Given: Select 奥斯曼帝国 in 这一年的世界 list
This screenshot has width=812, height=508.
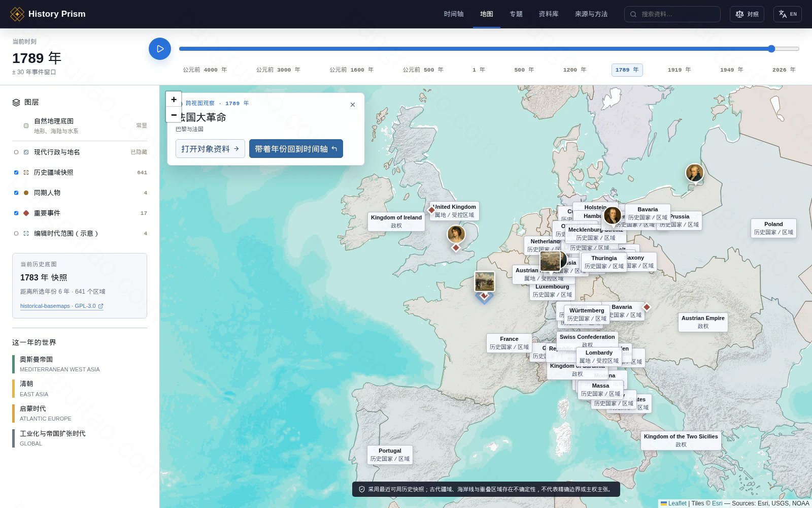Looking at the screenshot, I should 80,364.
